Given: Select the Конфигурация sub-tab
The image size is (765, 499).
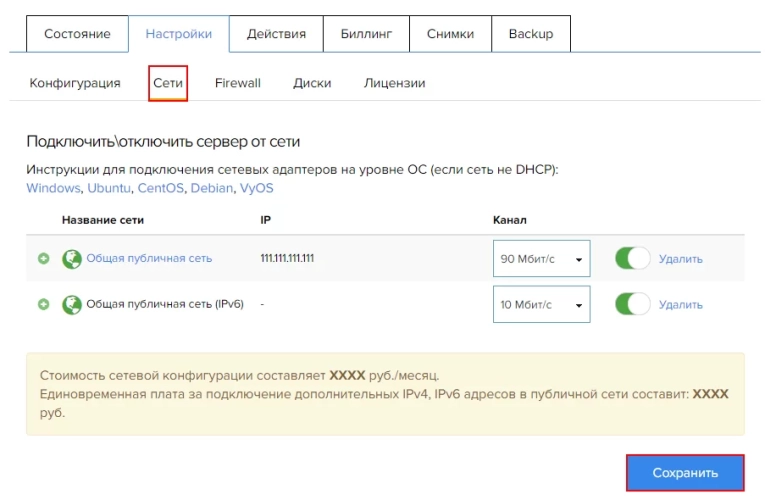Looking at the screenshot, I should pos(75,83).
